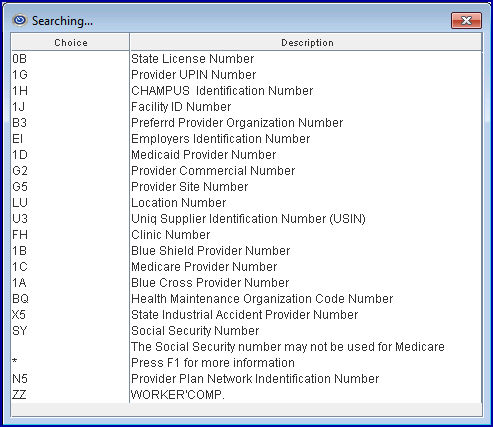Choose the ZZ WORKER'COMP. entry

(x=247, y=395)
